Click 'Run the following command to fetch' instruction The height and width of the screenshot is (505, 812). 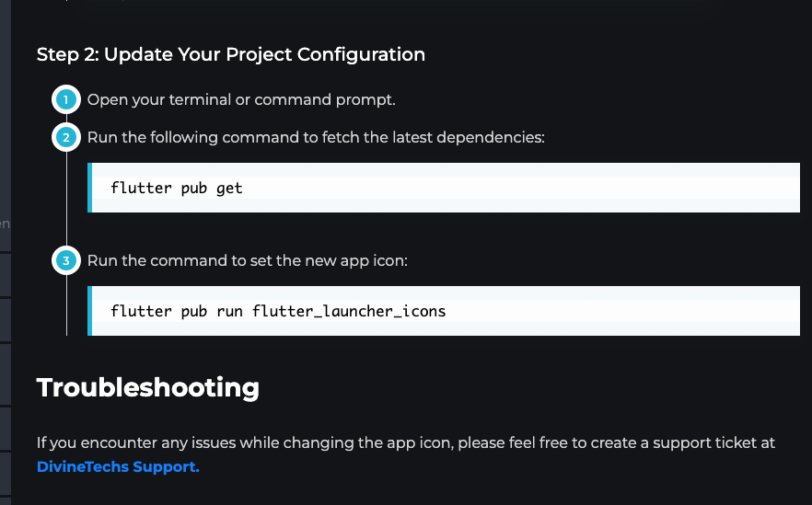(x=316, y=137)
